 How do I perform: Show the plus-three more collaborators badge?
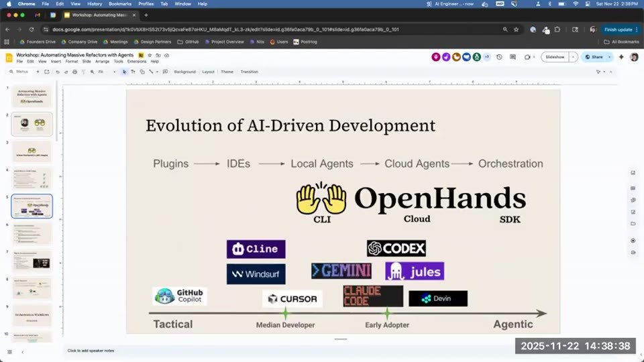(x=487, y=57)
